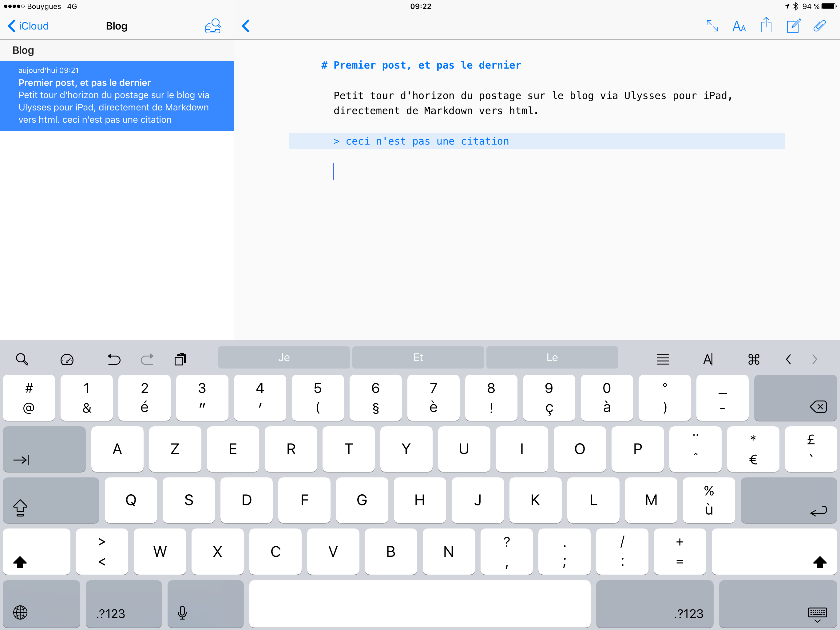Image resolution: width=840 pixels, height=630 pixels.
Task: Select the "Premier post" sheet in list
Action: pos(117,96)
